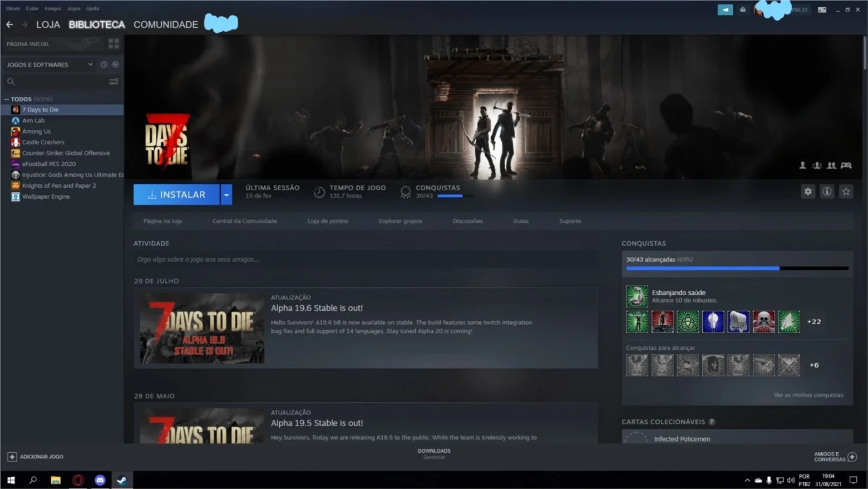
Task: Open the Windows Start menu
Action: (x=11, y=480)
